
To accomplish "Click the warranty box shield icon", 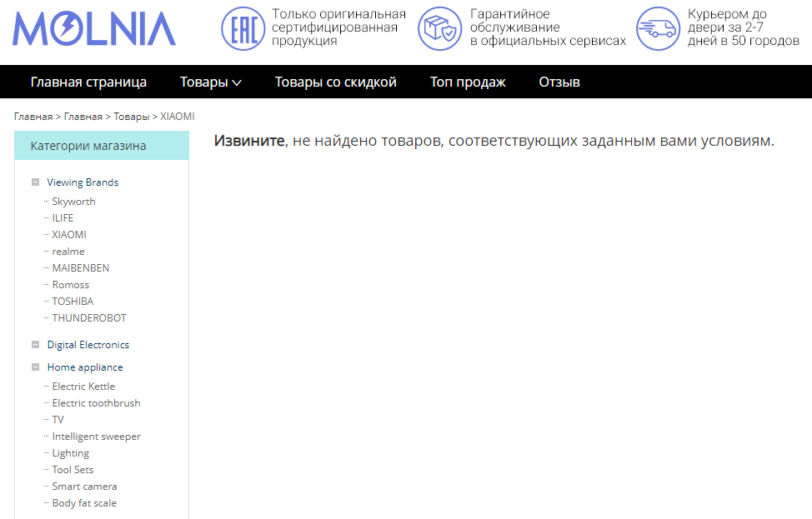I will [x=439, y=28].
